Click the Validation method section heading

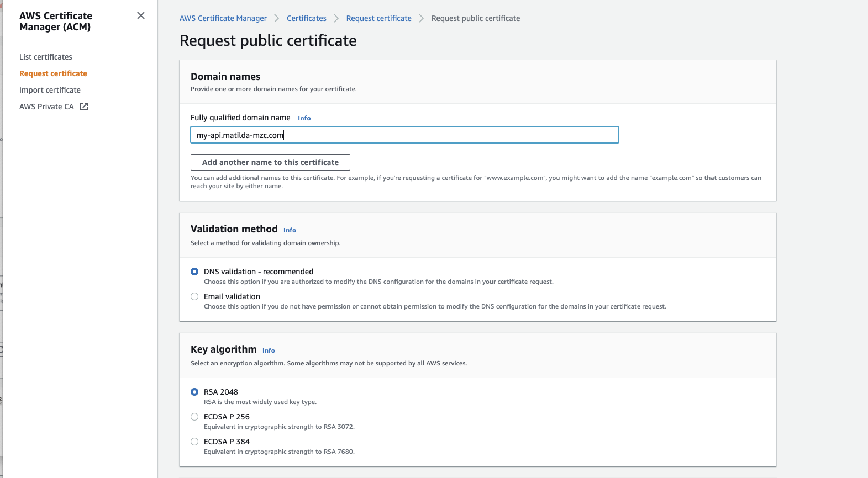(x=234, y=229)
